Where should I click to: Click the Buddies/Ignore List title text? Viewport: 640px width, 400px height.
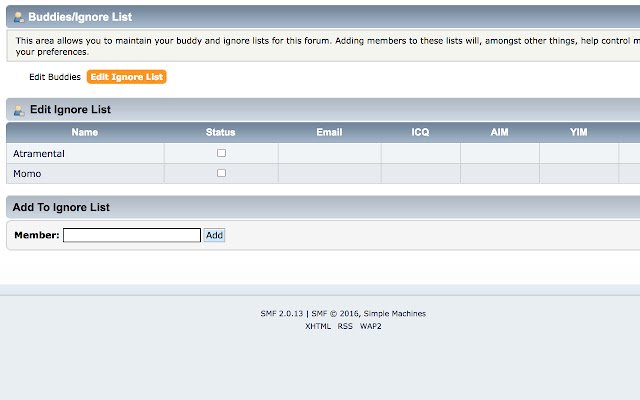coord(80,17)
